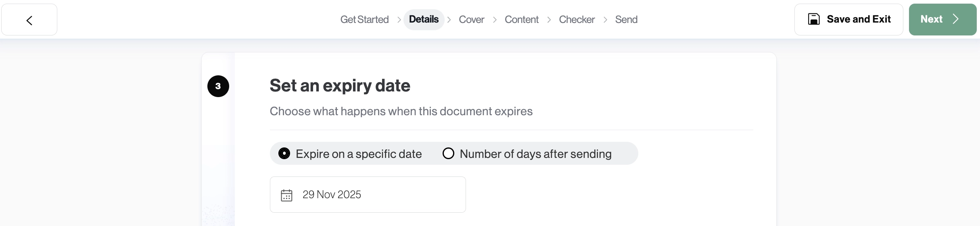Open the calendar icon date picker

[x=286, y=195]
